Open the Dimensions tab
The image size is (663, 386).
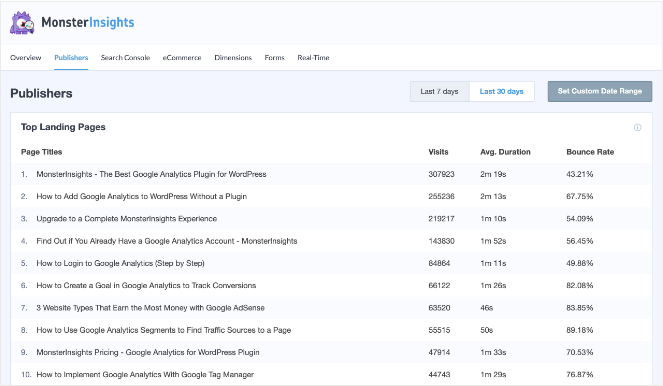233,58
